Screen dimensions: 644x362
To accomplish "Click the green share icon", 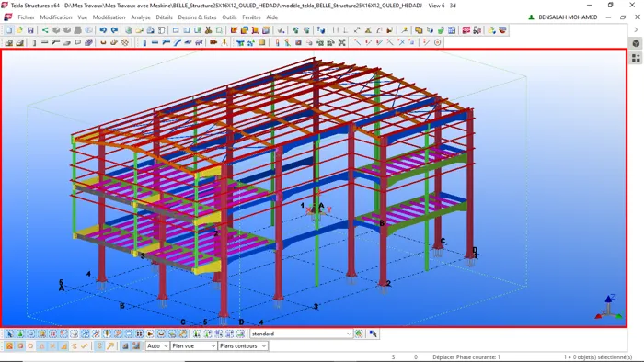I will tap(45, 30).
